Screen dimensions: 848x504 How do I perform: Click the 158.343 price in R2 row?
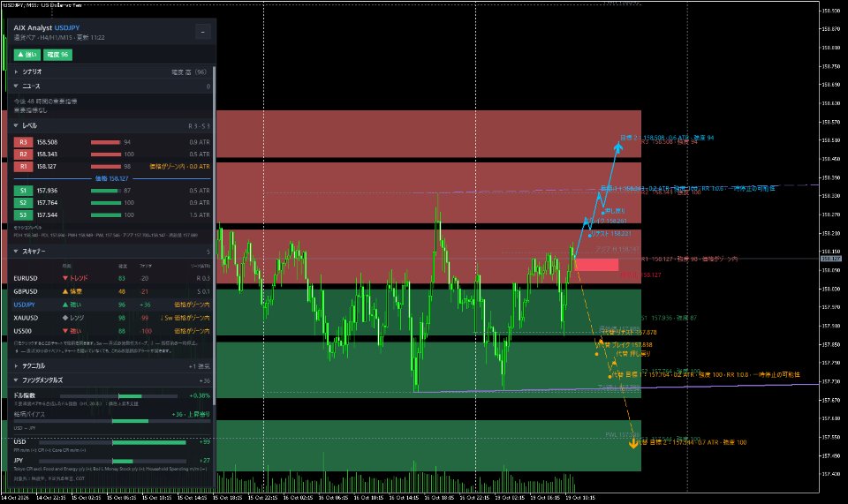(47, 154)
